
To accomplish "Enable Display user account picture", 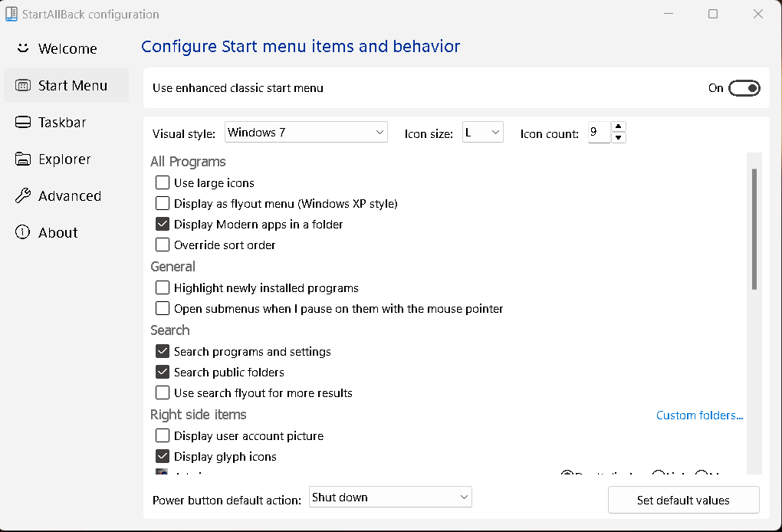I will coord(163,435).
